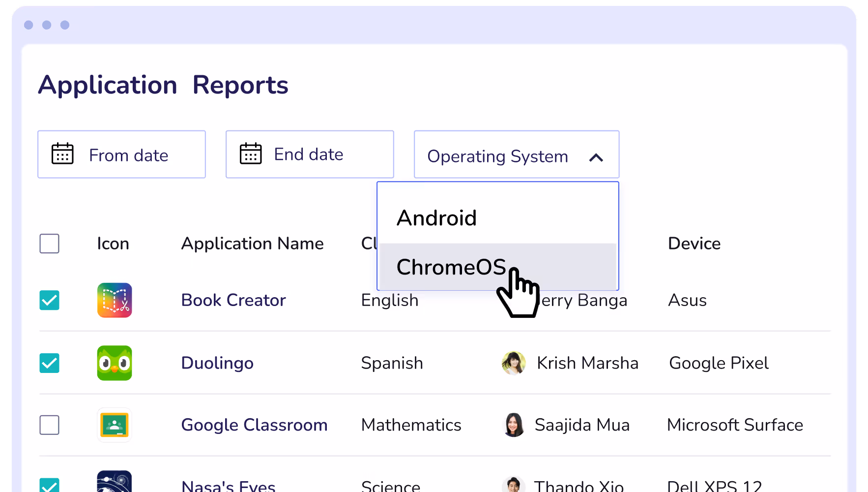Choose Android from the OS list

498,218
